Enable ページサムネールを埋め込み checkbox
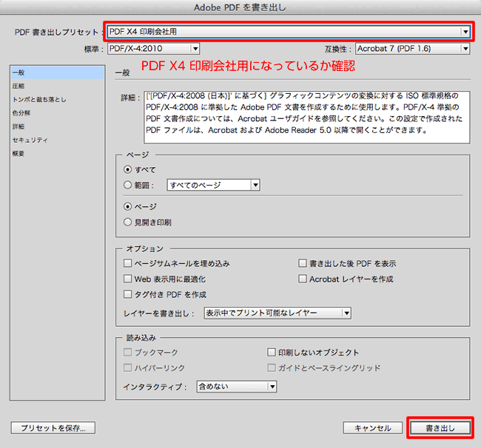Viewport: 481px width, 448px height. coord(127,263)
